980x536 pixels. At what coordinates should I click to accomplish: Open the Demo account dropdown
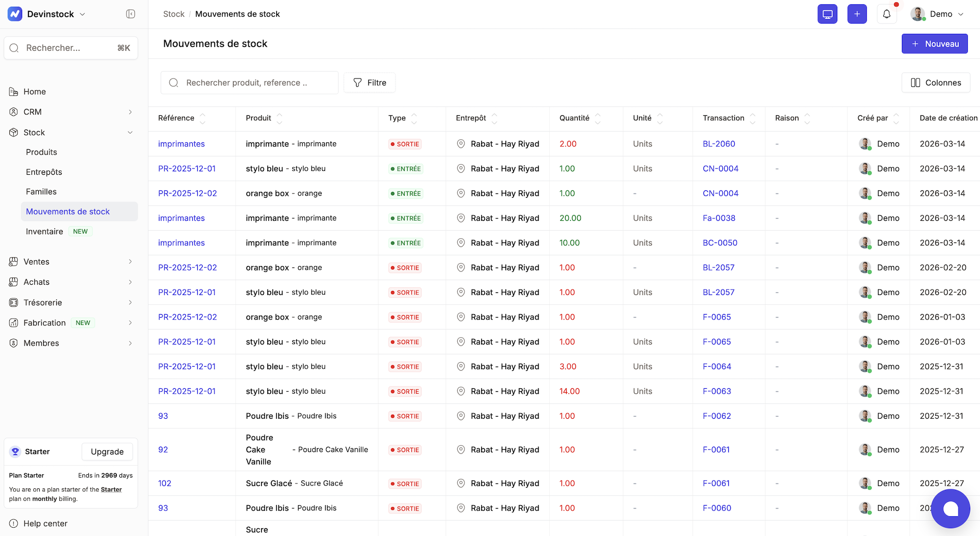click(939, 14)
